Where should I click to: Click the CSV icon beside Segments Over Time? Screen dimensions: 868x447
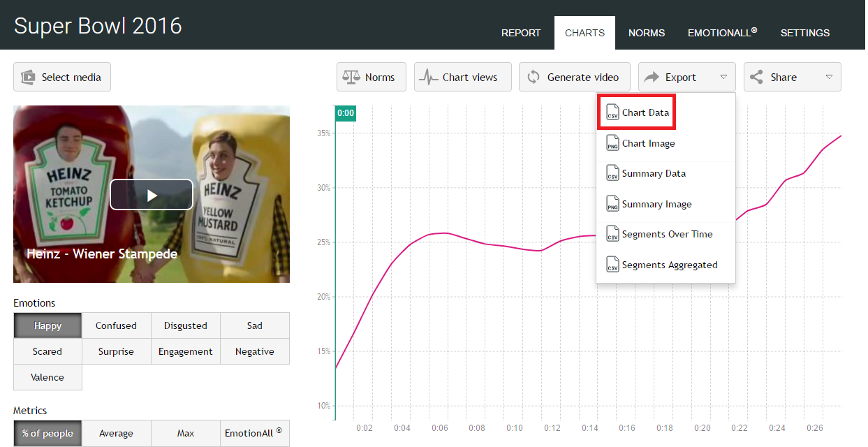point(612,234)
